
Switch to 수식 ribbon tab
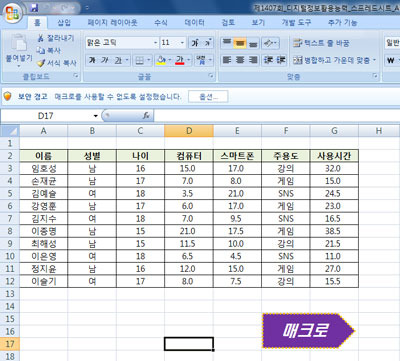pos(161,23)
